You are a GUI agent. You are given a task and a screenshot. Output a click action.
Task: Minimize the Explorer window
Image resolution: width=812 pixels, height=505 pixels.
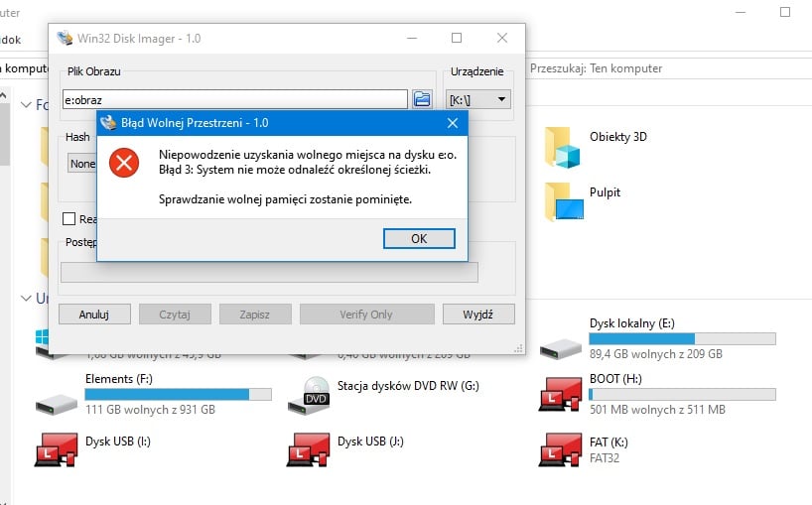tap(741, 12)
